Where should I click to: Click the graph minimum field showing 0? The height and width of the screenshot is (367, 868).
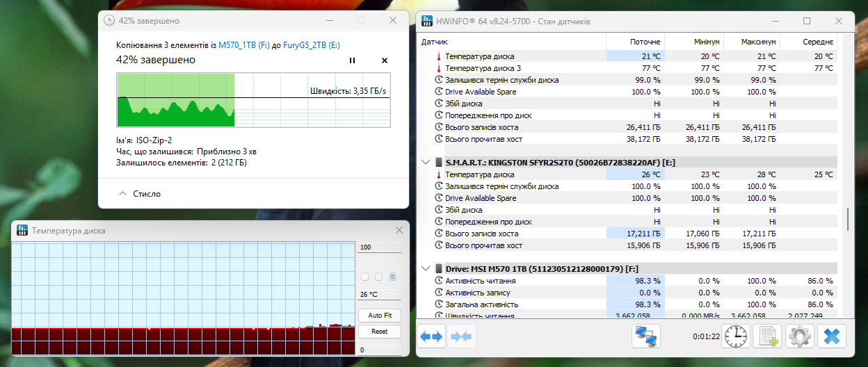point(378,350)
